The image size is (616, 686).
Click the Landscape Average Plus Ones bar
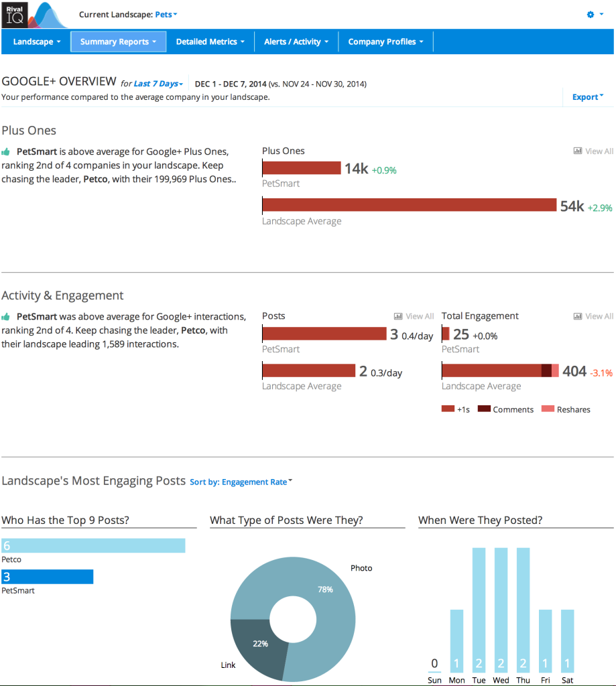click(410, 205)
